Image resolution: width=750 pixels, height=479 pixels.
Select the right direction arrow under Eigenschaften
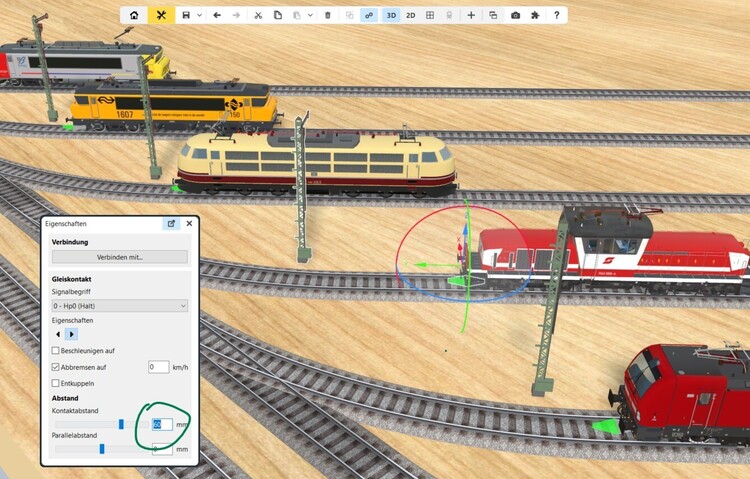[x=71, y=334]
